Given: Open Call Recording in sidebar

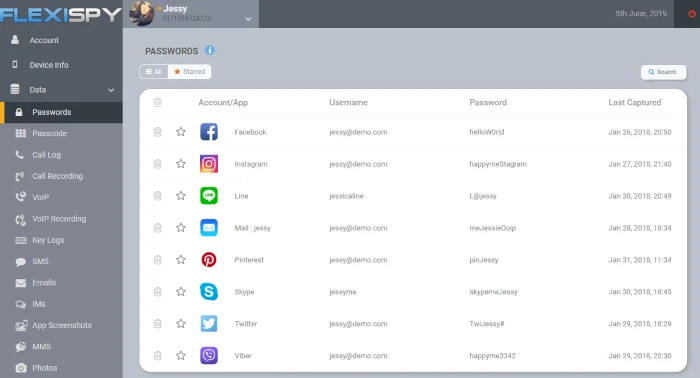Looking at the screenshot, I should coord(61,176).
